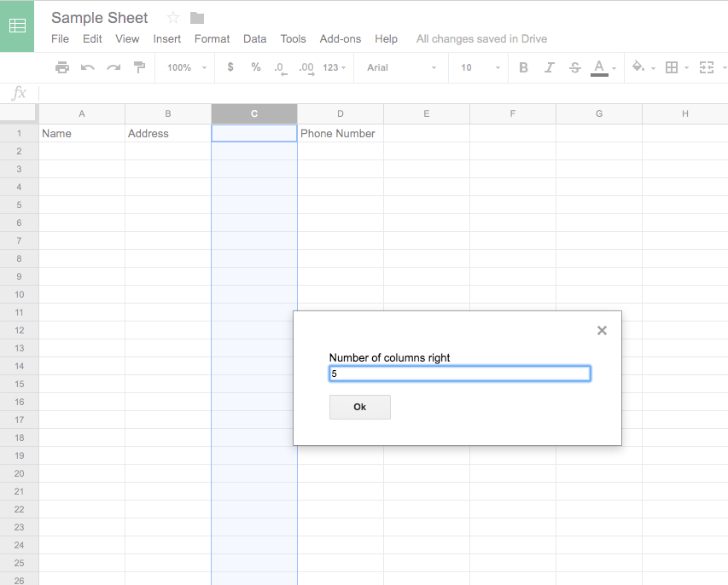Open the Add-ons menu
This screenshot has height=585, width=728.
[340, 38]
